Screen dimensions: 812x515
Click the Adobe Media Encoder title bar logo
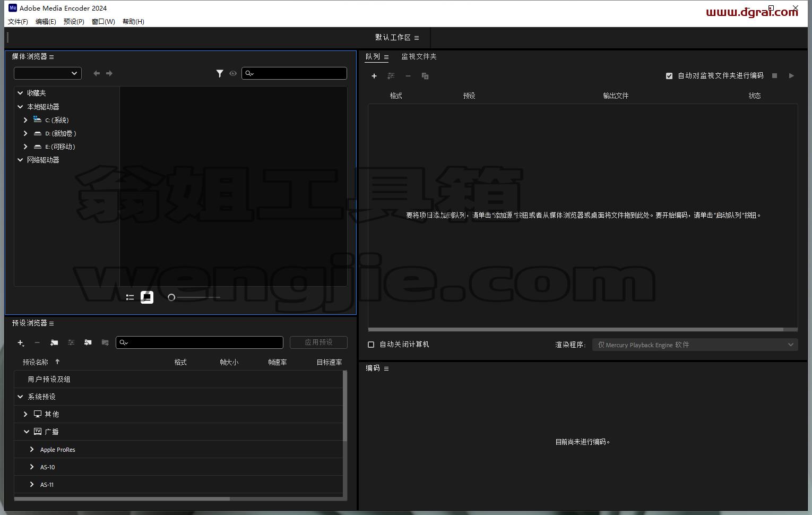pyautogui.click(x=13, y=8)
